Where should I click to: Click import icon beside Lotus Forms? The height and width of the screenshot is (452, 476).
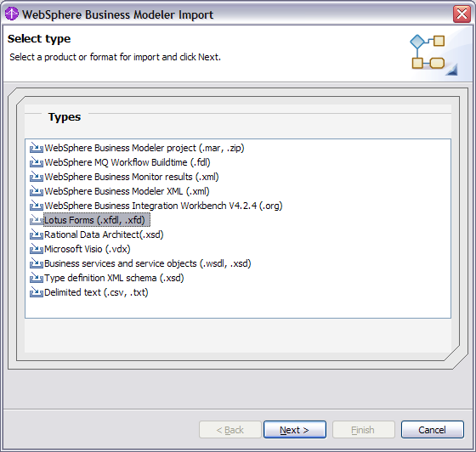pos(36,220)
